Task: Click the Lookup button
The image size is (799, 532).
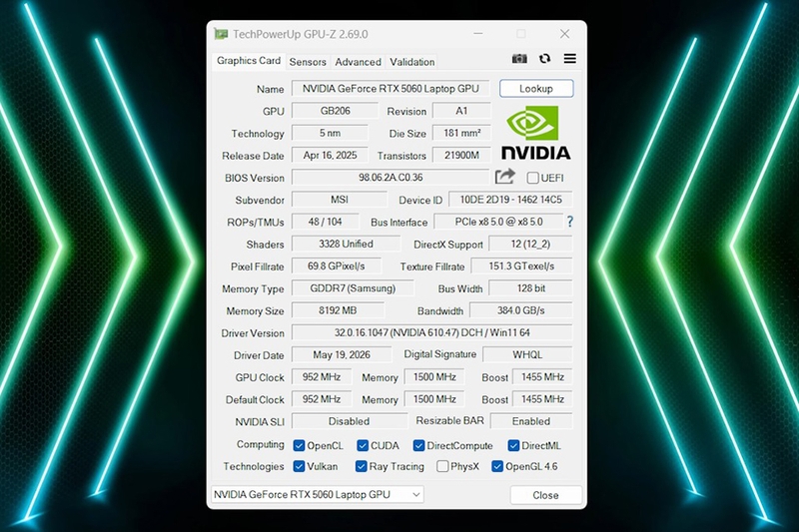Action: (536, 89)
